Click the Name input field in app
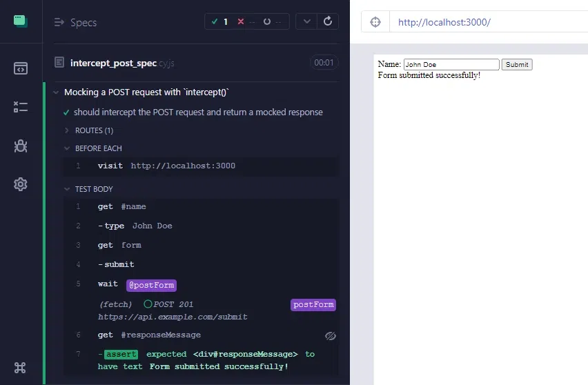The width and height of the screenshot is (588, 385). pyautogui.click(x=451, y=64)
